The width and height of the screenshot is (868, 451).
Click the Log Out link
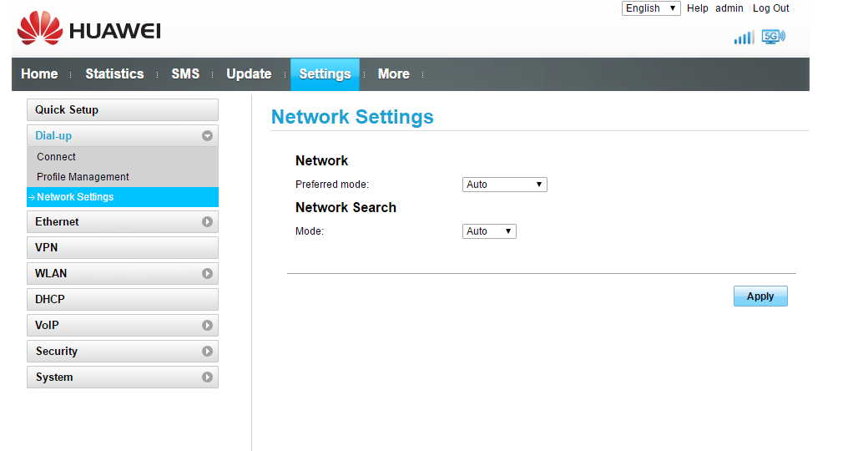770,8
